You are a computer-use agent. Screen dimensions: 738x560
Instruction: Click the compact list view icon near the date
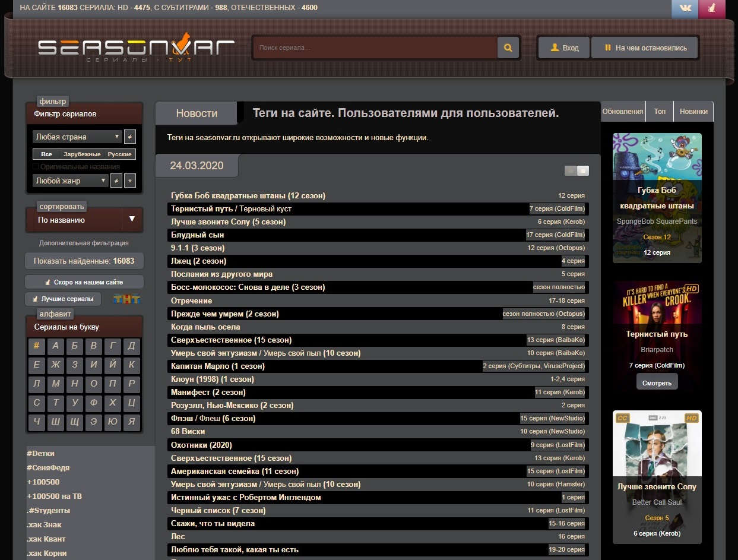(x=582, y=170)
